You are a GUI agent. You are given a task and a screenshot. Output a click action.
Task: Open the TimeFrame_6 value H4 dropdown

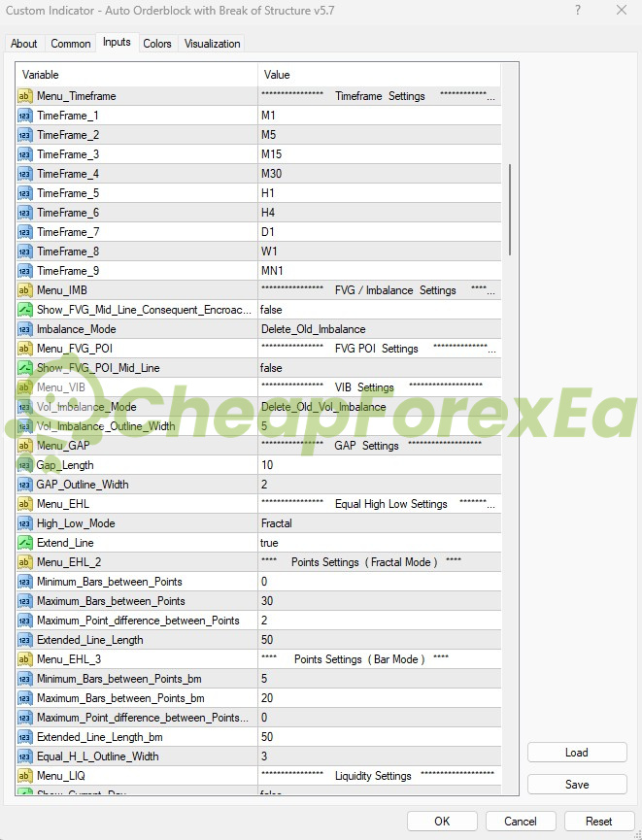380,213
